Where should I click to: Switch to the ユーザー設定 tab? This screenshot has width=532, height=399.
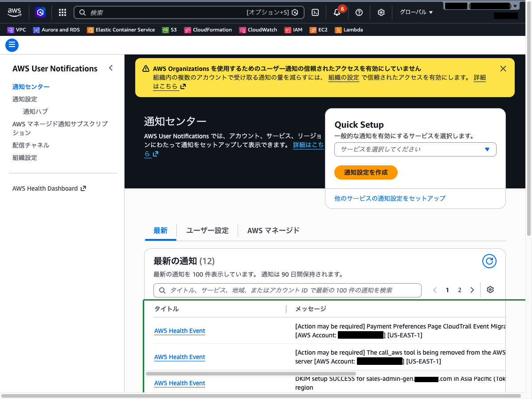[x=207, y=231]
